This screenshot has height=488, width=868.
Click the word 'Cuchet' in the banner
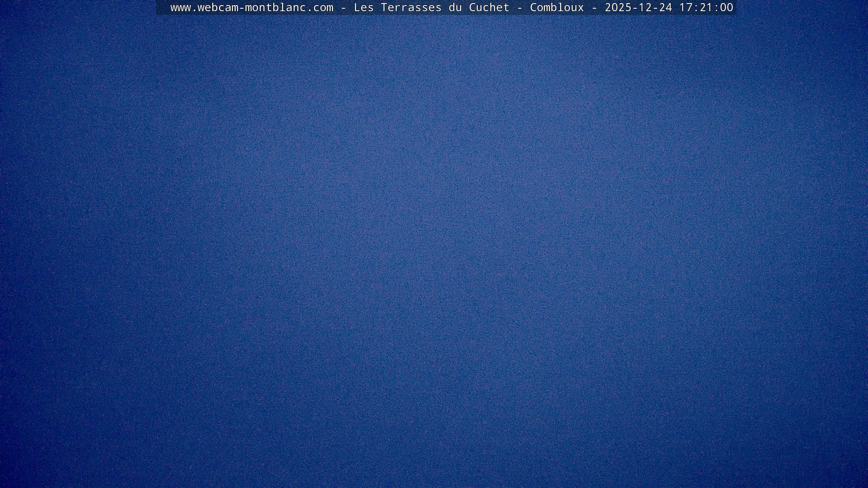(489, 7)
